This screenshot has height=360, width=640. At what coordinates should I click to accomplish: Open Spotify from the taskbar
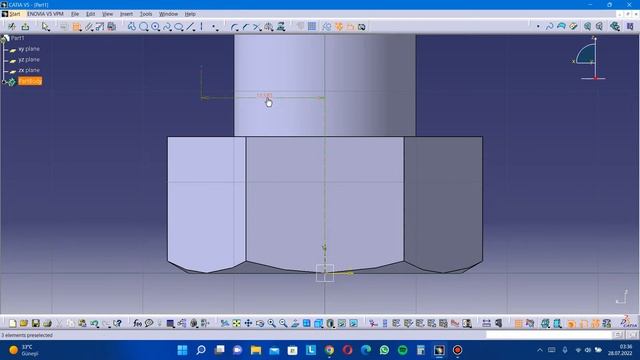402,350
